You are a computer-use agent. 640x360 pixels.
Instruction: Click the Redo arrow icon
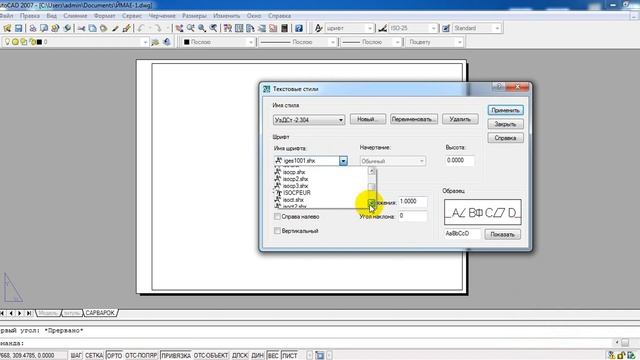(x=158, y=28)
